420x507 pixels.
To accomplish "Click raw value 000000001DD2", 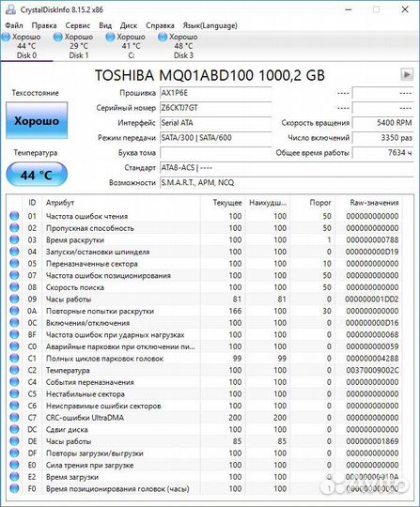I will 372,300.
